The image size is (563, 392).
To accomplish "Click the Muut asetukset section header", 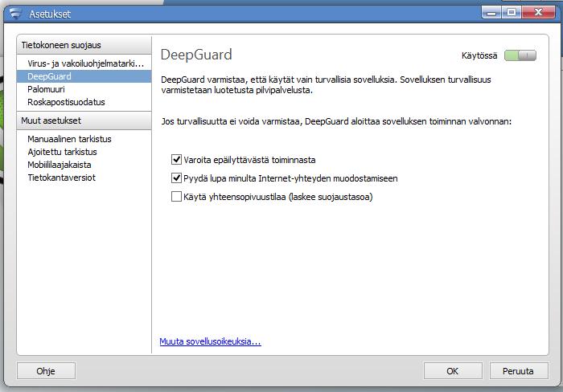I will 84,120.
